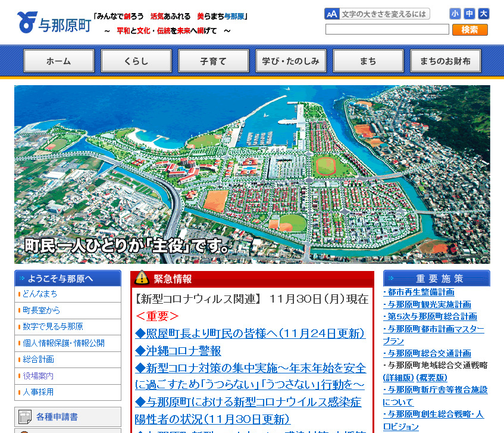Viewport: 504px width, 433px height.
Task: Open the 学び・たのしみ navigation tab
Action: (291, 61)
